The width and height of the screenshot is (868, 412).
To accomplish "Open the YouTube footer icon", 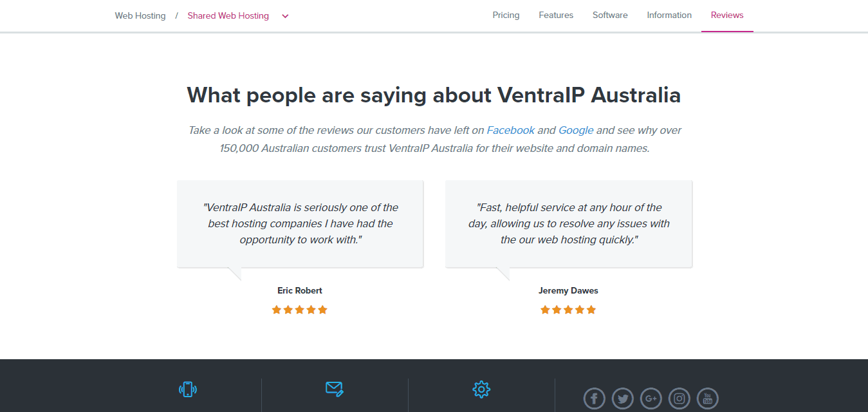I will point(708,398).
